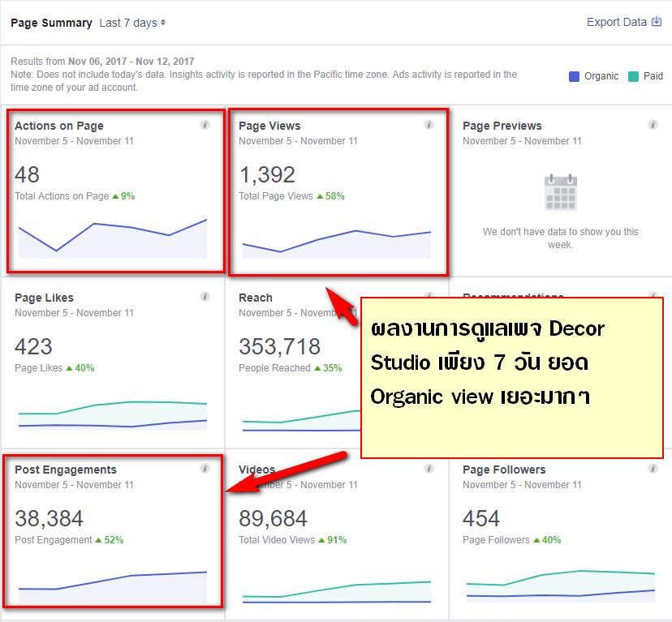The width and height of the screenshot is (672, 622).
Task: Click the Total Page Views 58% label
Action: click(291, 196)
